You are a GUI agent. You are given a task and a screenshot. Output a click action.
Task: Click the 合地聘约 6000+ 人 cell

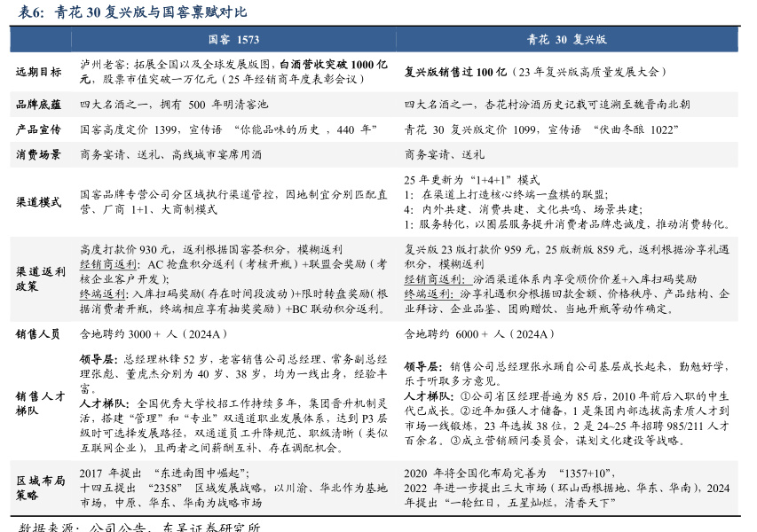(479, 333)
